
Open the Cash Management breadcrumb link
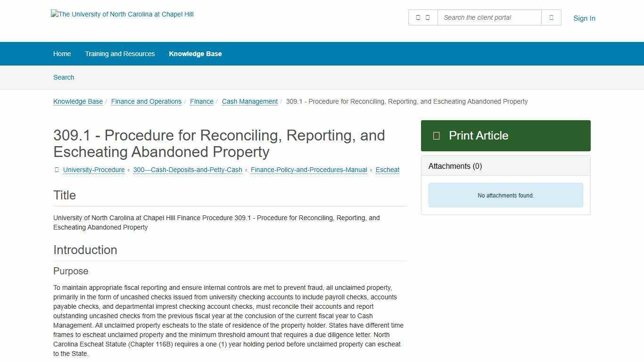(249, 101)
